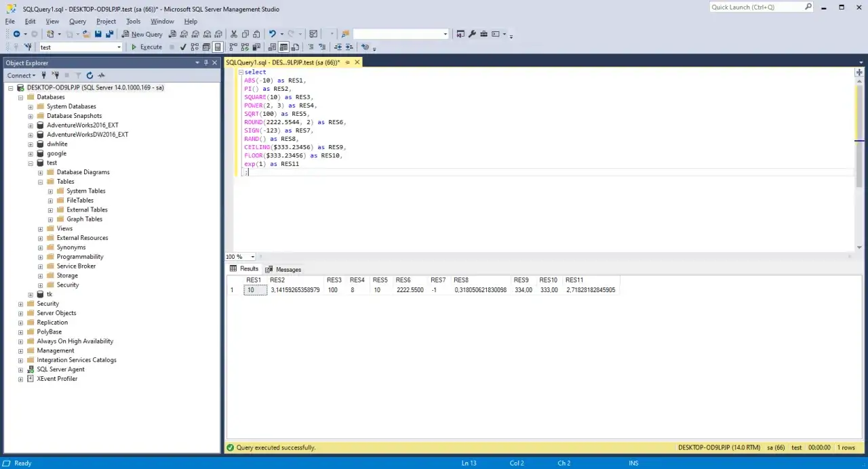Toggle Results to Grid mode
The height and width of the screenshot is (469, 868).
283,47
